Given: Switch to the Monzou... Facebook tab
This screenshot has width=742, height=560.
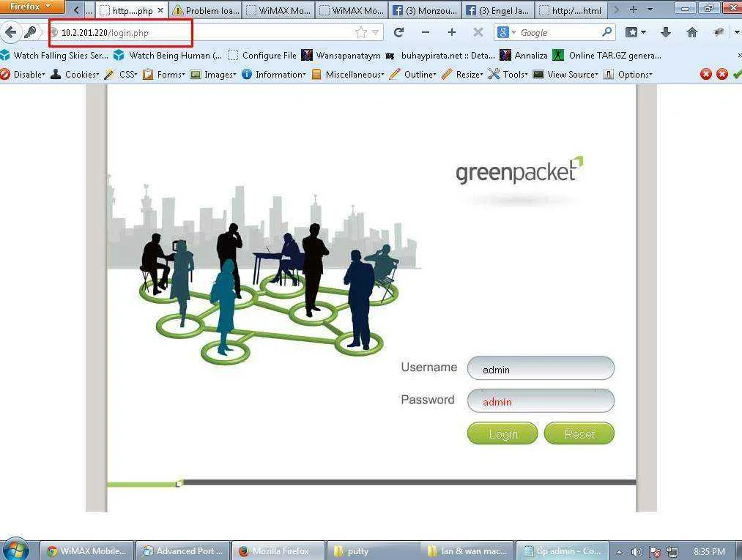Looking at the screenshot, I should click(425, 10).
